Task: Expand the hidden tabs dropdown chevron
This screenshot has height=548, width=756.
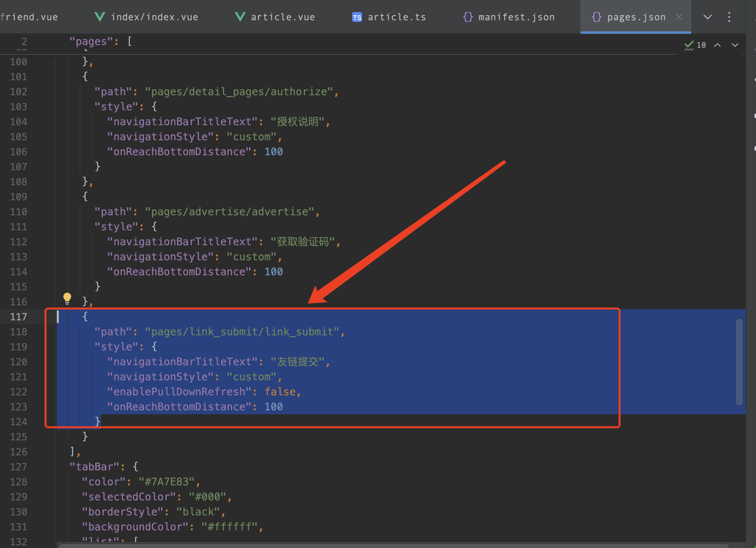Action: (708, 17)
